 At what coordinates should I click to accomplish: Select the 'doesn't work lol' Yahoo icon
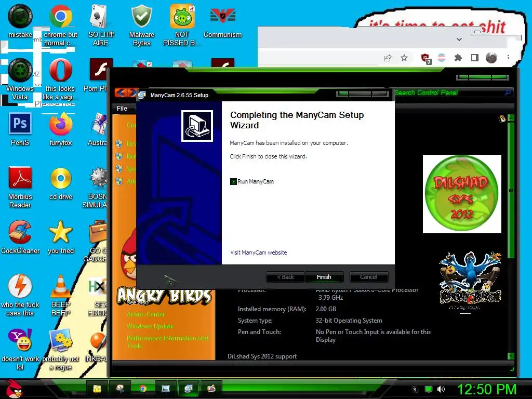coord(20,350)
